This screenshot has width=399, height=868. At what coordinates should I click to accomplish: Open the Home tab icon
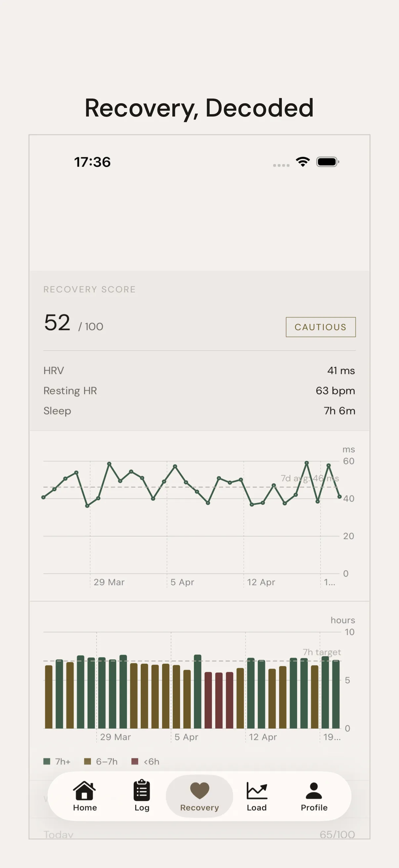point(84,790)
